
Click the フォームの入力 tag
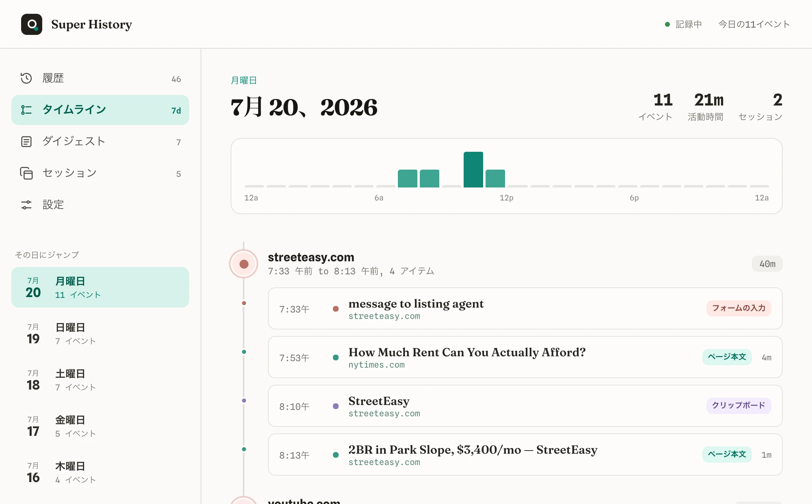(x=739, y=308)
